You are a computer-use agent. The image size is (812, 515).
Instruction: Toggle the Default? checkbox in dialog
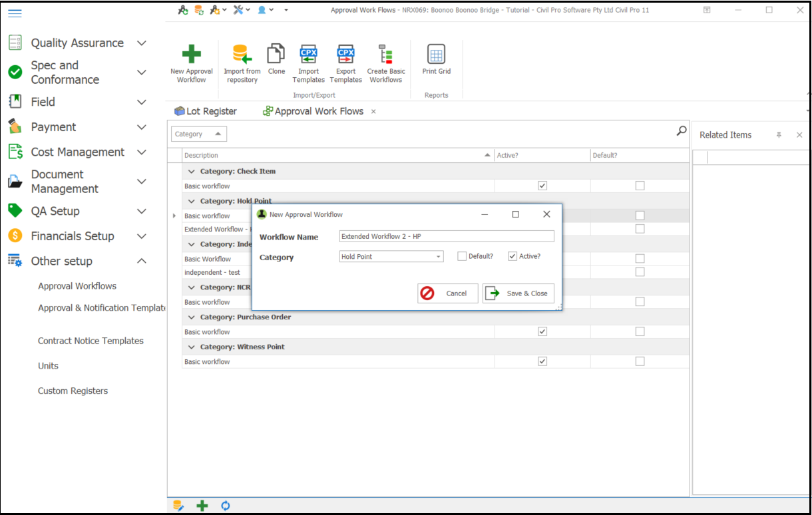click(x=462, y=256)
